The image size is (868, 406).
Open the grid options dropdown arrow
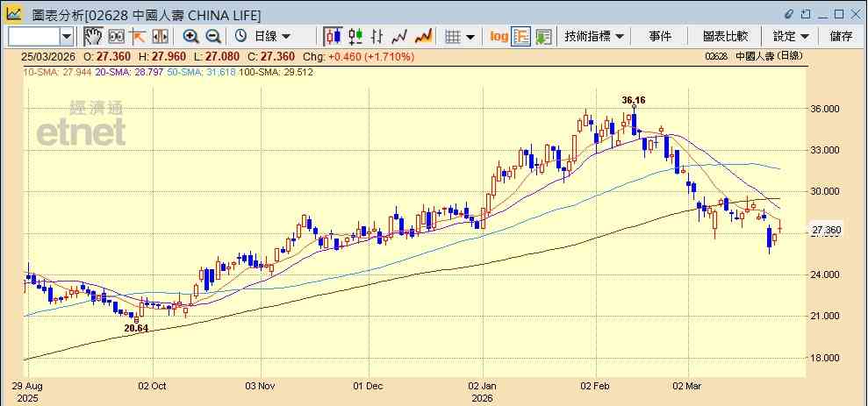[x=470, y=37]
